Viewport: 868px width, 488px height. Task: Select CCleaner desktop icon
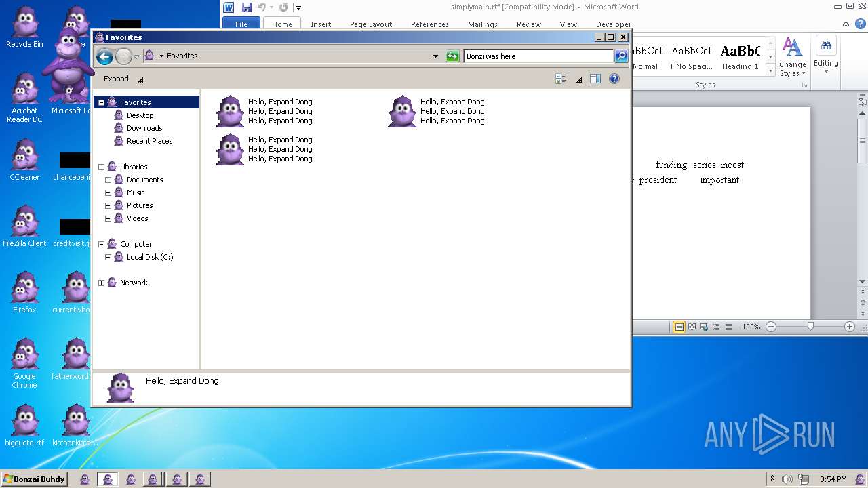tap(24, 160)
